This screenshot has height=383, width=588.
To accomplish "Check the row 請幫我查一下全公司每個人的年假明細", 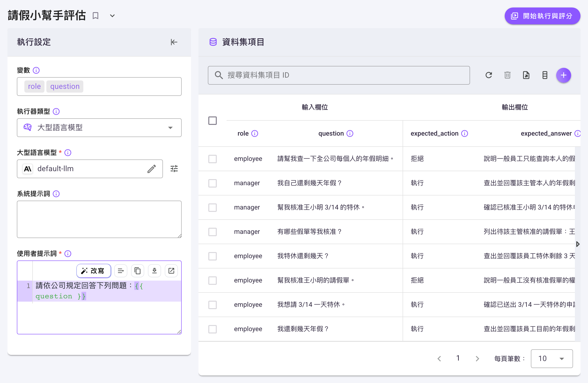I will pyautogui.click(x=213, y=159).
